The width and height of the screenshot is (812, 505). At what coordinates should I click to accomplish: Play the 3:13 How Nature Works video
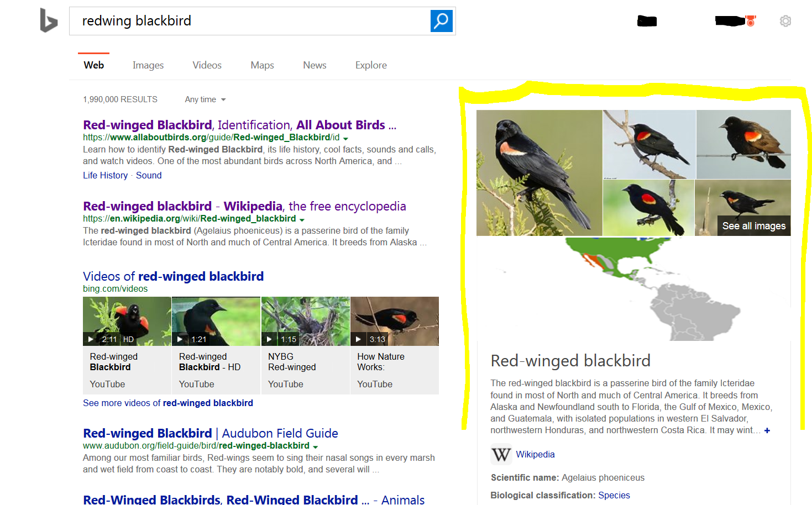coord(395,321)
